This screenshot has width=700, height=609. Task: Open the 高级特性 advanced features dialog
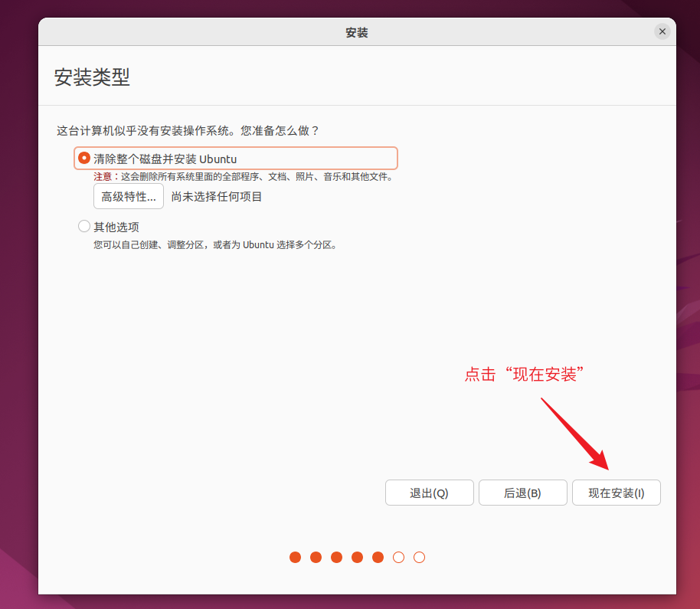point(128,196)
